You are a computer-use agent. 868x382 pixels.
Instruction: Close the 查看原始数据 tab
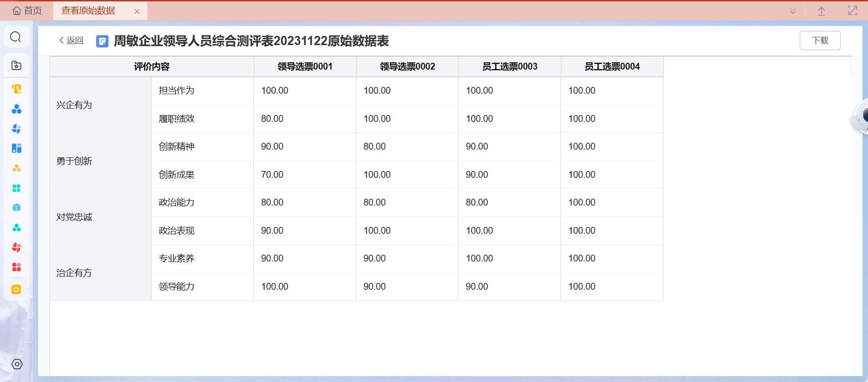(x=137, y=11)
